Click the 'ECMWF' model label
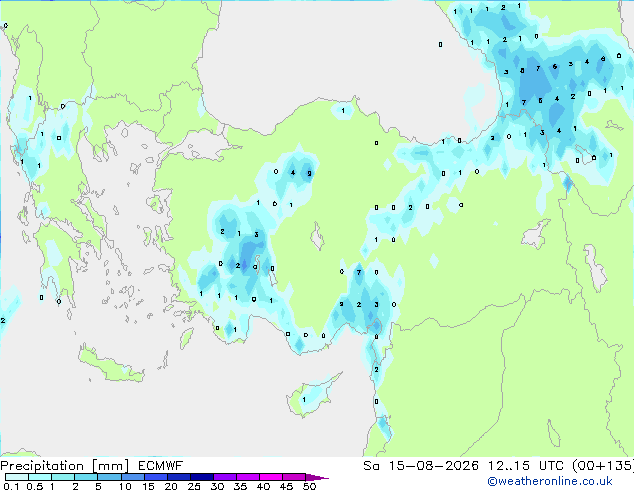The image size is (634, 490). [x=161, y=466]
